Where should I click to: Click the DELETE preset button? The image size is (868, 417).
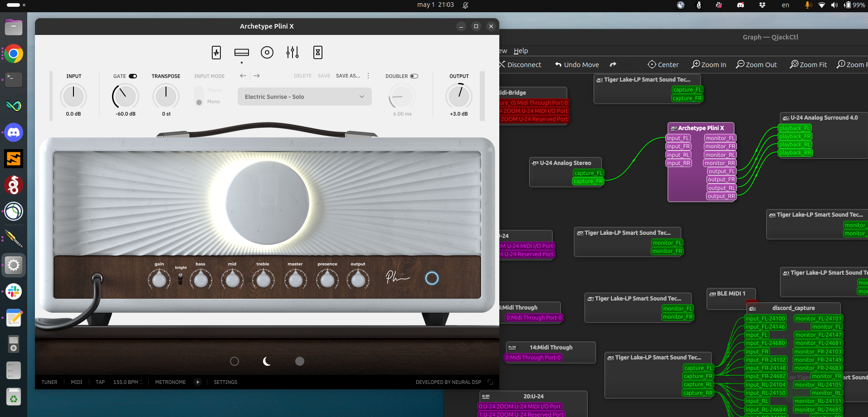point(302,76)
